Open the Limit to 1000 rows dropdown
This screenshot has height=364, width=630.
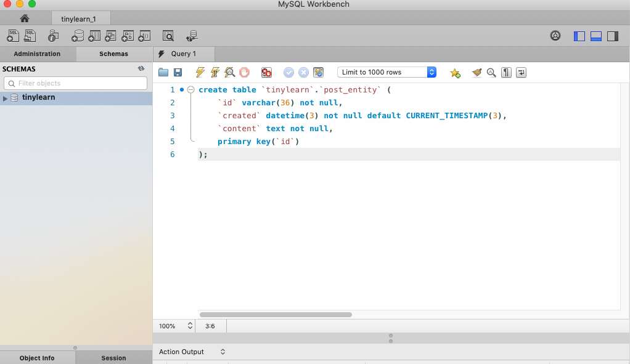[387, 72]
